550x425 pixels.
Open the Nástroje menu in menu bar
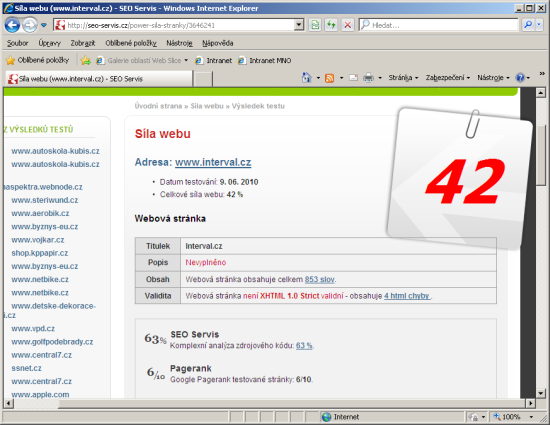[179, 43]
